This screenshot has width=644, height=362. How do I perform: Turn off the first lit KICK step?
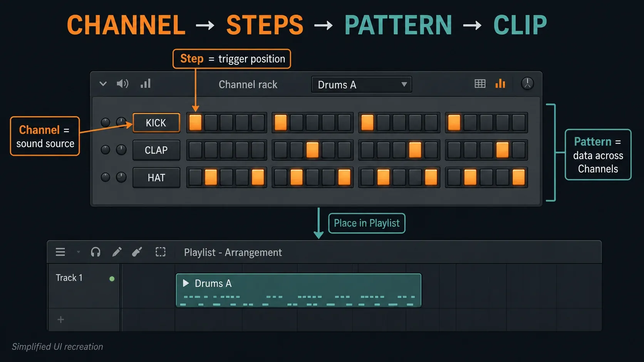tap(195, 123)
